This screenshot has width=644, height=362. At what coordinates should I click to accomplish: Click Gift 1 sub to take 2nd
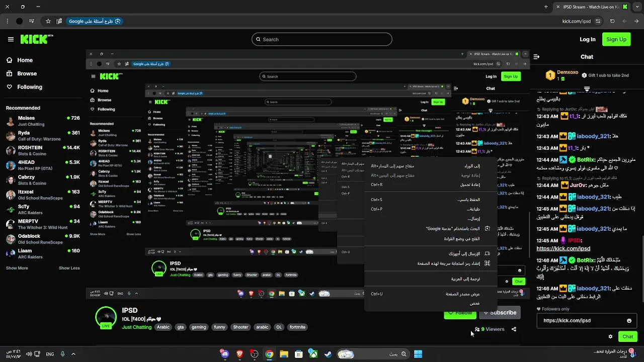click(605, 75)
